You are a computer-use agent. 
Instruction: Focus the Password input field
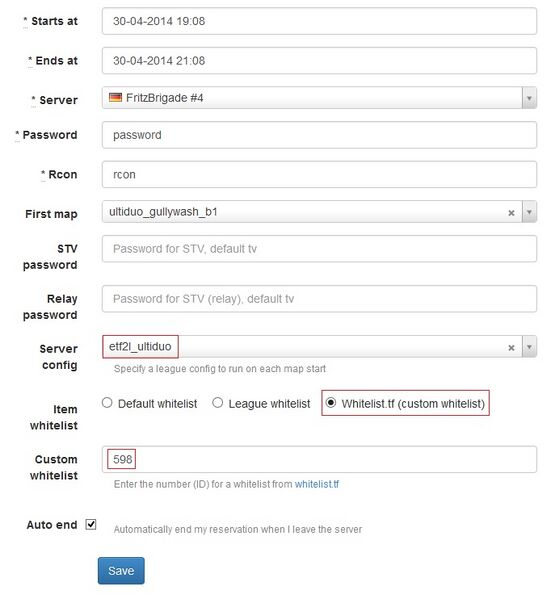319,135
